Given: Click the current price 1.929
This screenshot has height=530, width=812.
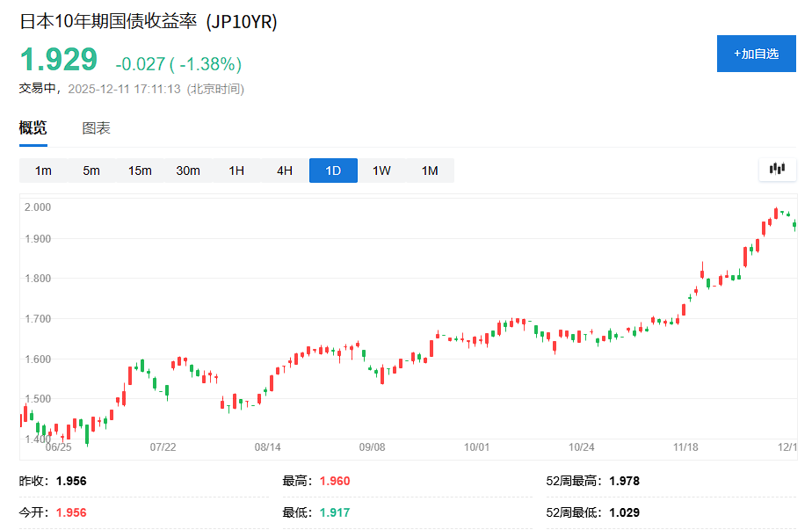Looking at the screenshot, I should pos(58,60).
